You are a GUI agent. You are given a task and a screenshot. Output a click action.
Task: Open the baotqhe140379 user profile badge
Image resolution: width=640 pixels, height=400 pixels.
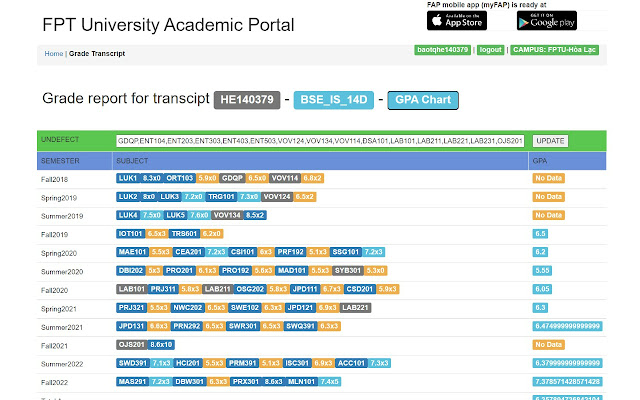(x=442, y=49)
